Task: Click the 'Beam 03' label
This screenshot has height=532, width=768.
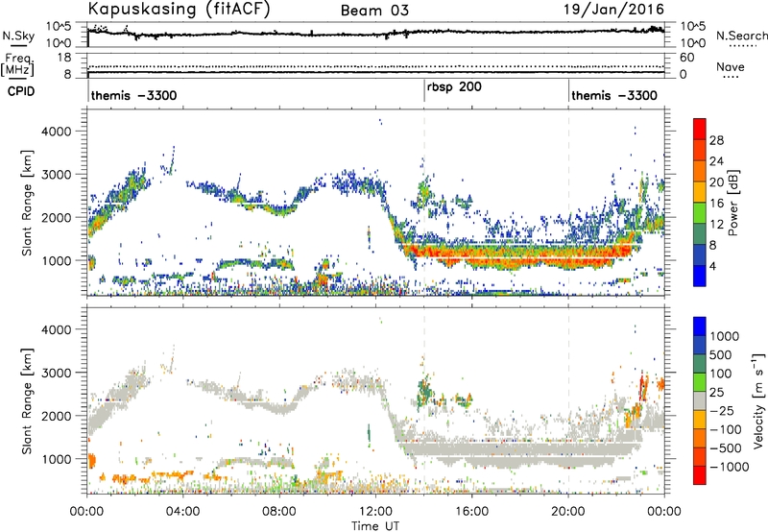Action: [x=374, y=11]
